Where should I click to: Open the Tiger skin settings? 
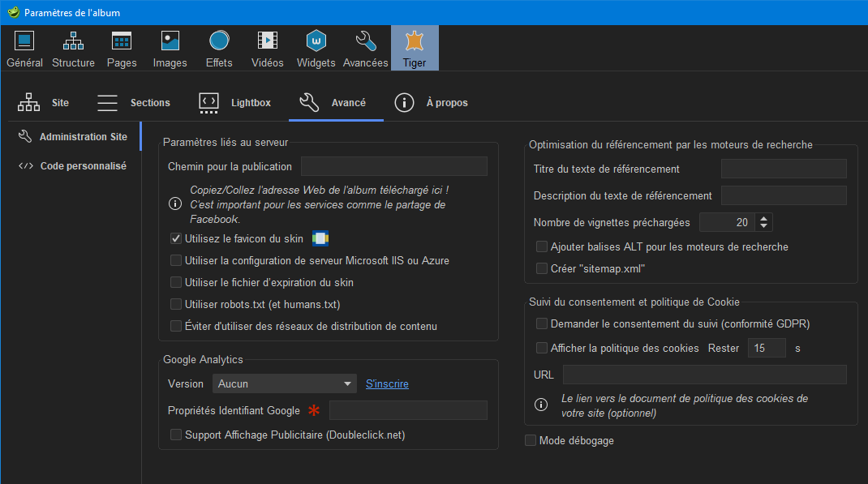coord(415,47)
